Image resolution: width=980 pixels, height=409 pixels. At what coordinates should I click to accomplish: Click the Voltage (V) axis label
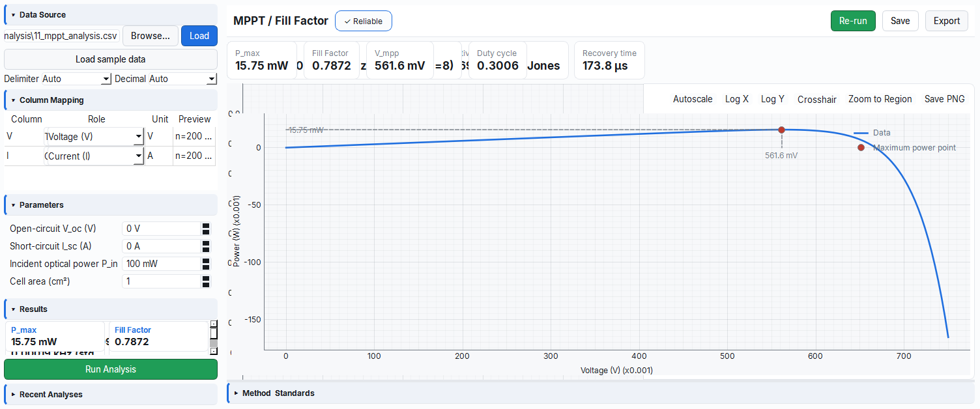[616, 370]
